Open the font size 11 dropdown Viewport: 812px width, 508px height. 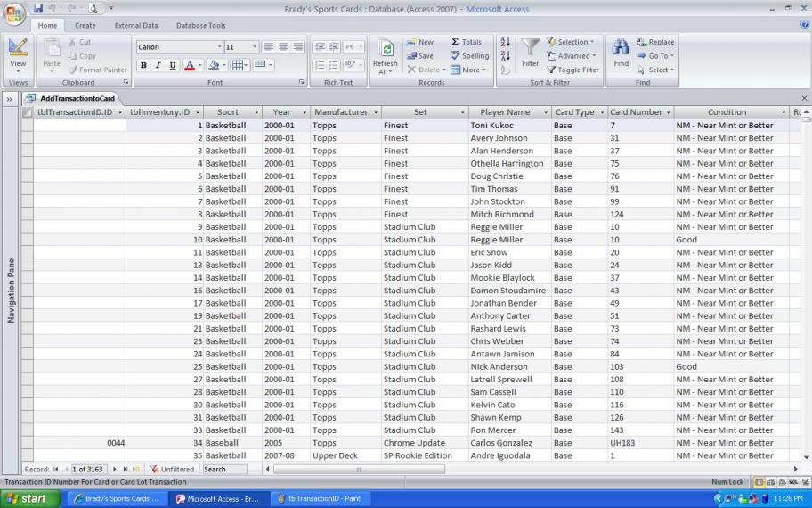coord(255,47)
